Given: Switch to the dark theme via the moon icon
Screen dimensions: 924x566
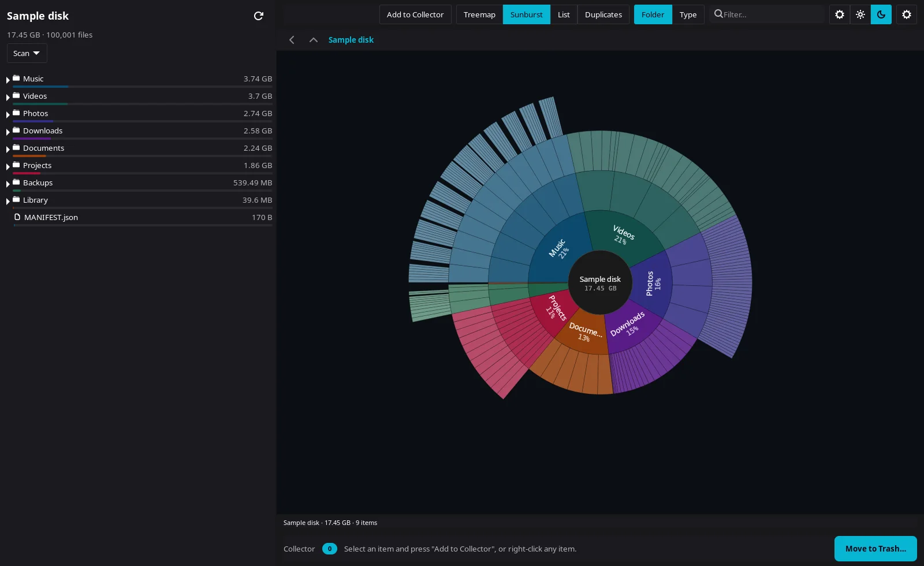Looking at the screenshot, I should click(x=881, y=14).
